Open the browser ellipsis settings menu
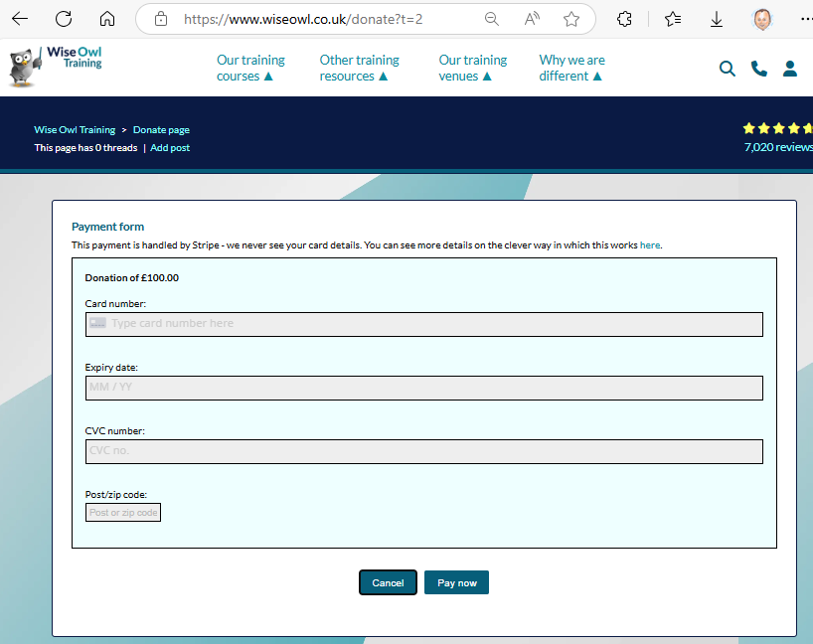This screenshot has height=644, width=813. [806, 18]
